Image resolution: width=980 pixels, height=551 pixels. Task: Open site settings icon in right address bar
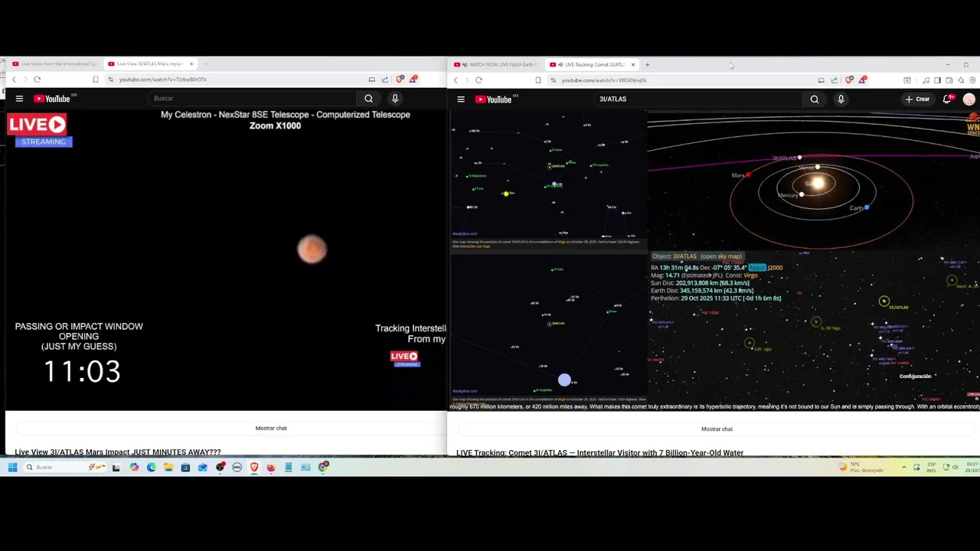click(553, 80)
